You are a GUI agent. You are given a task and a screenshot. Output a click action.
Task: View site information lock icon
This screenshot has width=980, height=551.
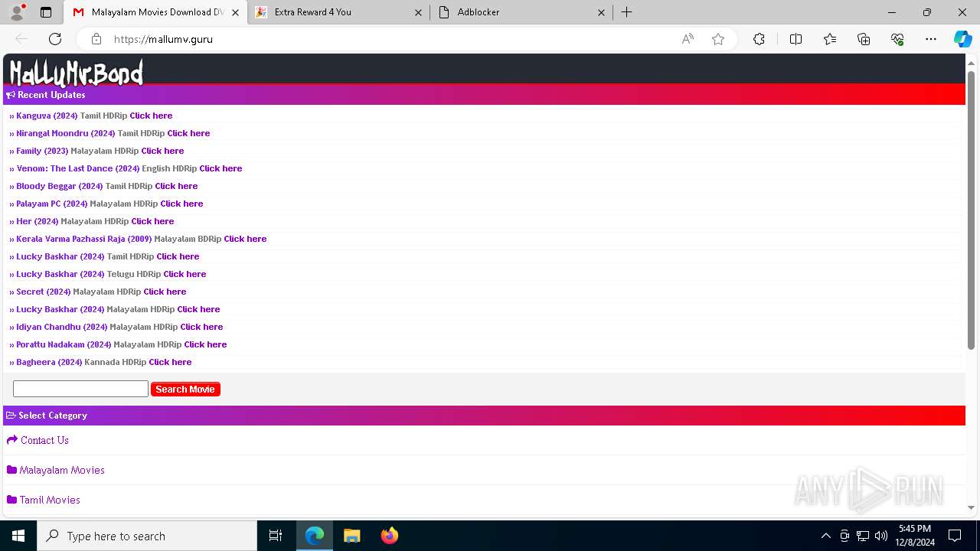click(x=96, y=39)
